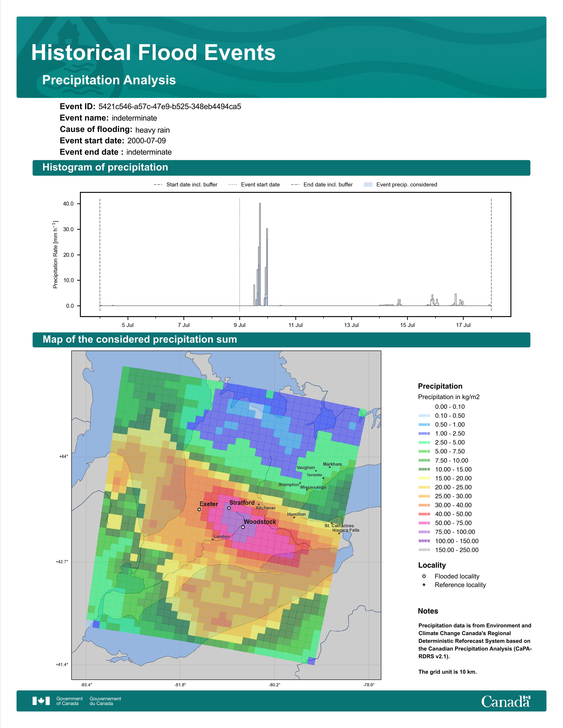Image resolution: width=563 pixels, height=728 pixels.
Task: Click the Notes heading
Action: (x=428, y=611)
